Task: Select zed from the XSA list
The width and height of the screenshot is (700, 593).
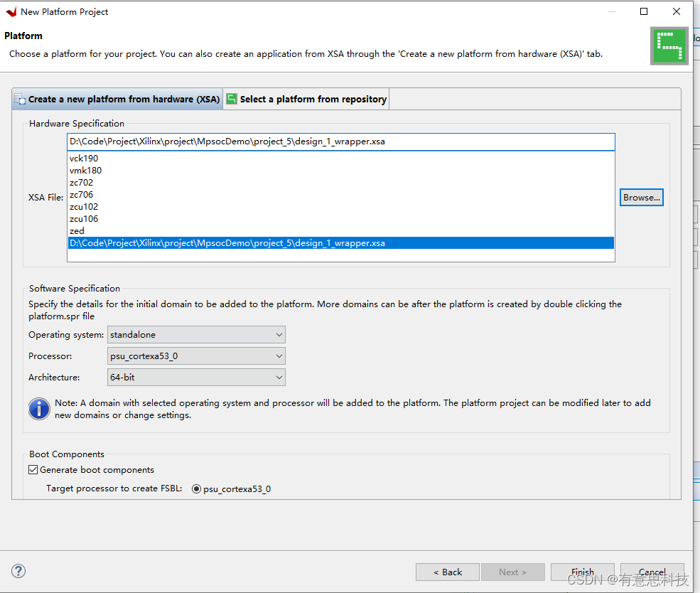Action: click(x=340, y=230)
